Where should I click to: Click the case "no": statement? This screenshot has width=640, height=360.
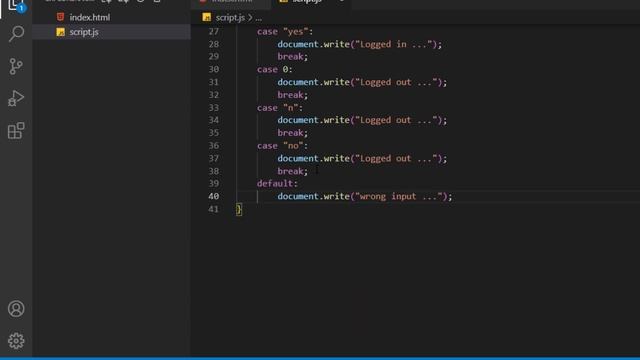(x=282, y=146)
